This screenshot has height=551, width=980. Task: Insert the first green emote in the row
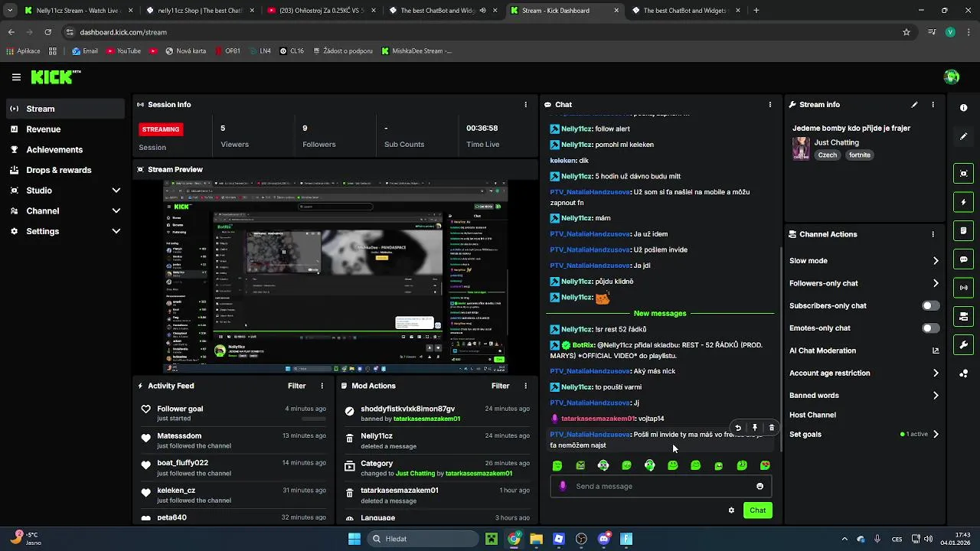pyautogui.click(x=557, y=465)
